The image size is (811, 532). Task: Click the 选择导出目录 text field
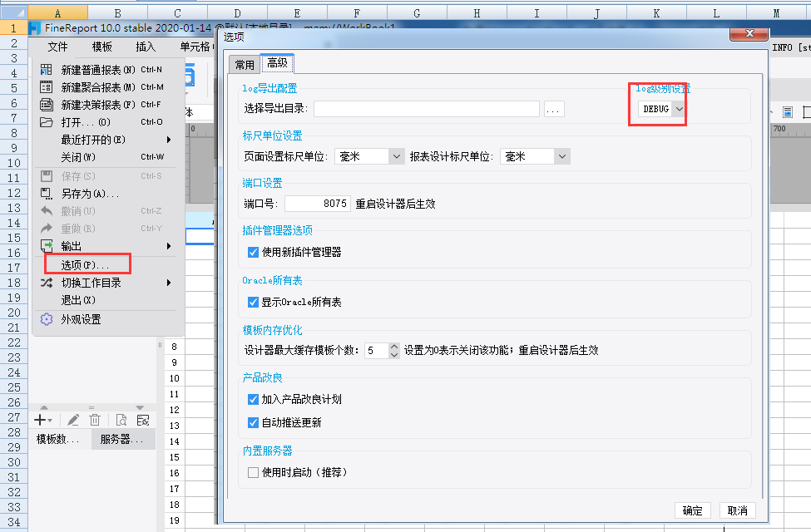[x=427, y=109]
